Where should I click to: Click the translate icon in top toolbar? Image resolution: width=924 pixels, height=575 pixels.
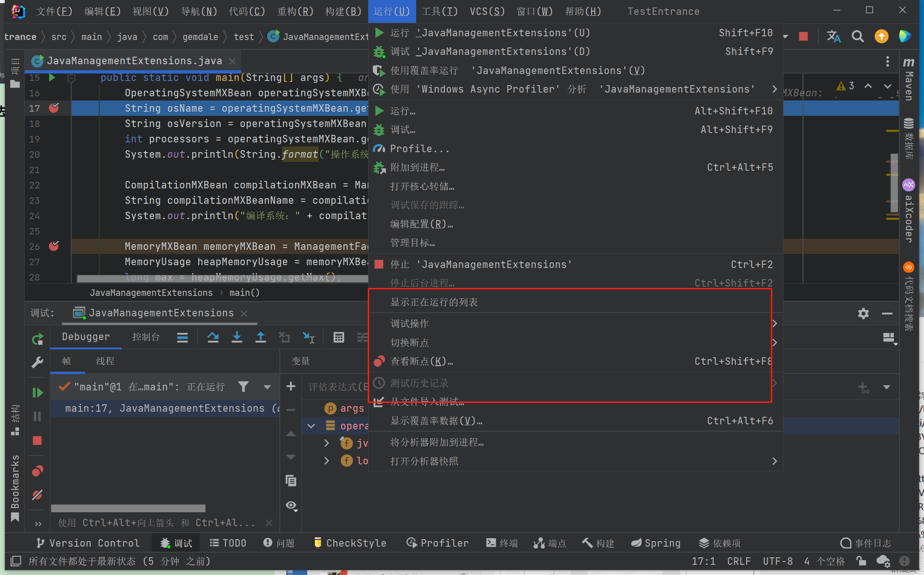(x=834, y=36)
